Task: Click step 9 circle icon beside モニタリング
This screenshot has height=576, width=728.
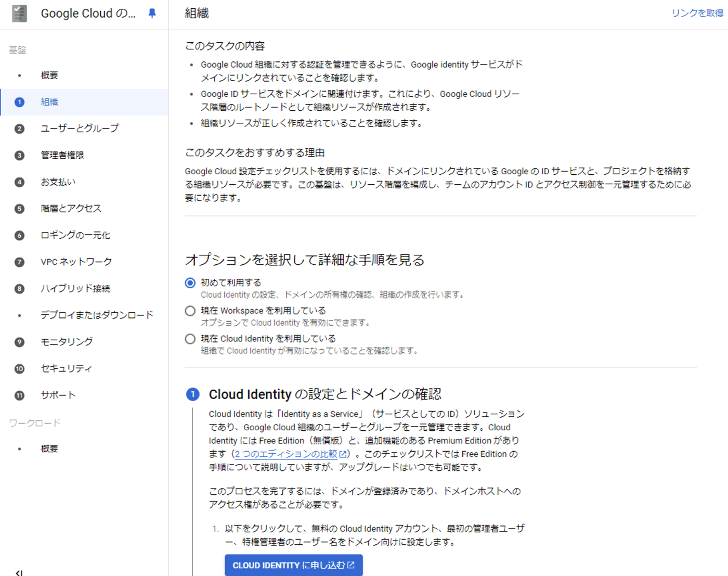Action: click(x=19, y=342)
